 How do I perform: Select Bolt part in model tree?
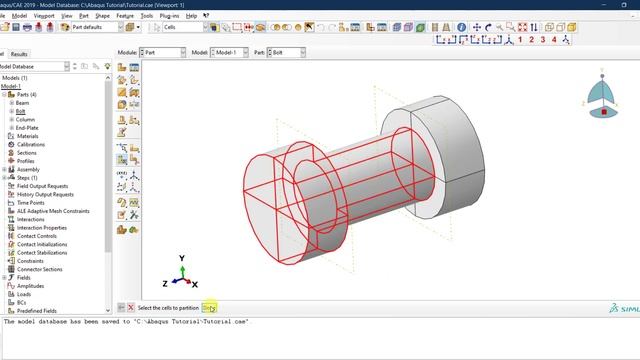pyautogui.click(x=20, y=111)
